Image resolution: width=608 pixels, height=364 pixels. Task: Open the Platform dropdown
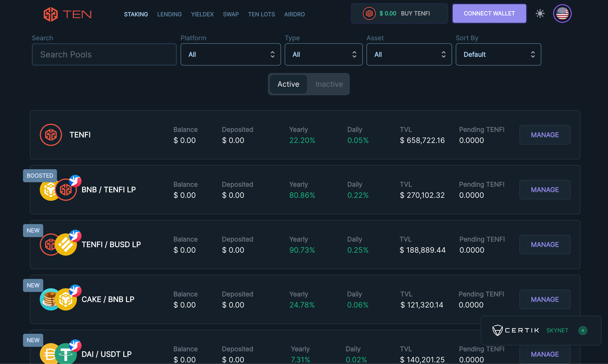[231, 54]
